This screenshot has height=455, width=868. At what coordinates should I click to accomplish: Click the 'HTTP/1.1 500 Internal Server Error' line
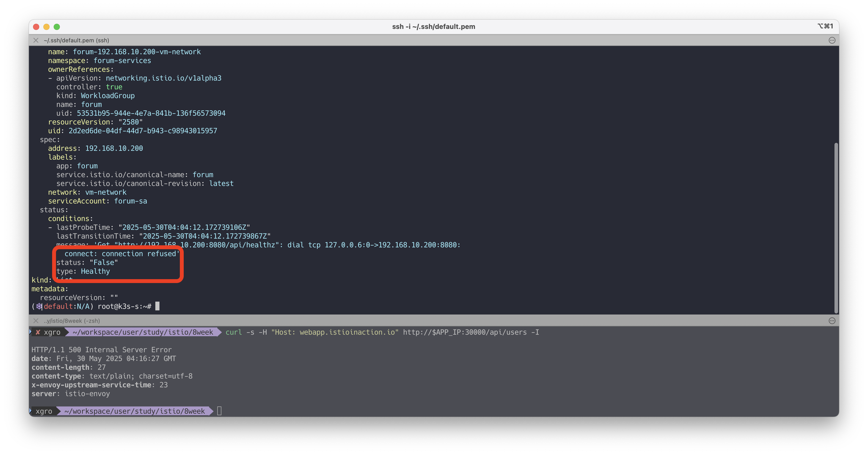(x=101, y=349)
